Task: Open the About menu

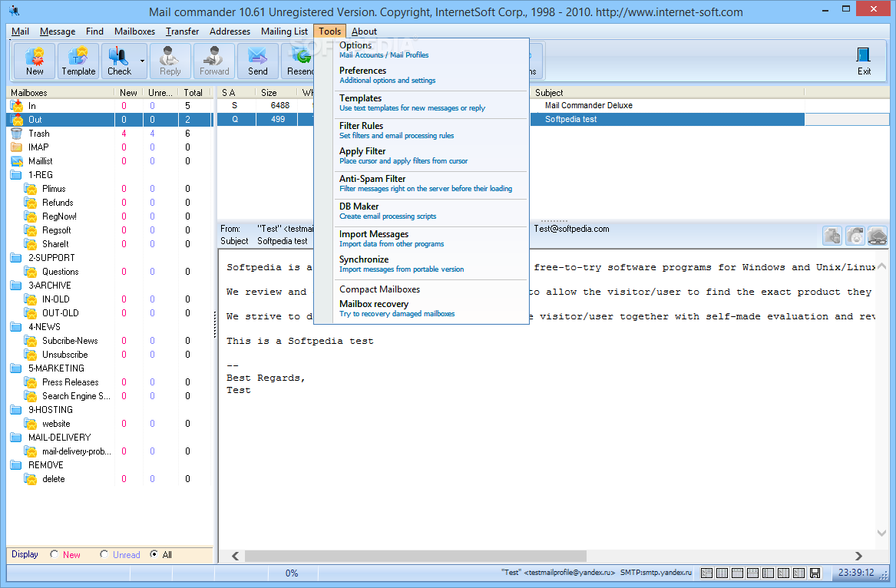Action: pyautogui.click(x=364, y=31)
